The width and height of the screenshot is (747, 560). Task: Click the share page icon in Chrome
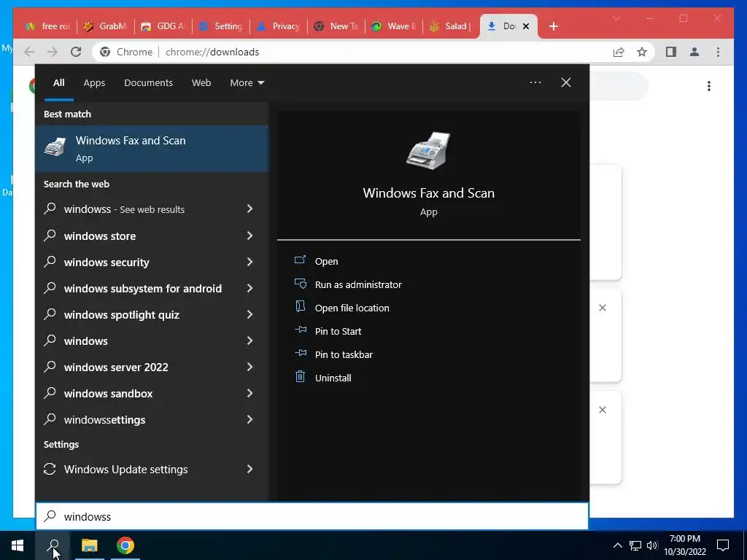[x=619, y=52]
